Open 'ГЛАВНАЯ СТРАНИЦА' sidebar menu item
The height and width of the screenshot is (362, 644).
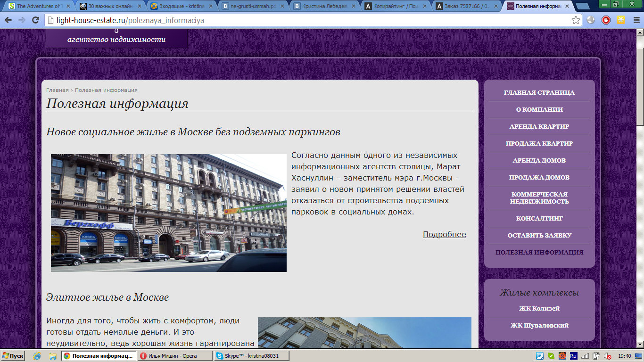[x=539, y=93]
